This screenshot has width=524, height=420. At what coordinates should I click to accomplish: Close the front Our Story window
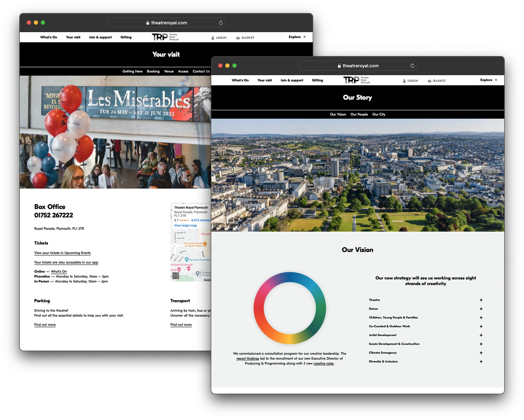pyautogui.click(x=220, y=65)
